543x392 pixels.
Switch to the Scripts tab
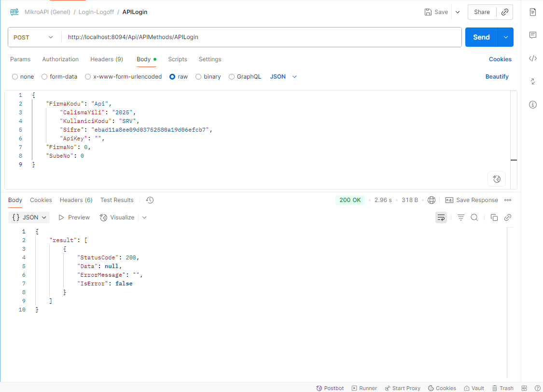coord(177,59)
